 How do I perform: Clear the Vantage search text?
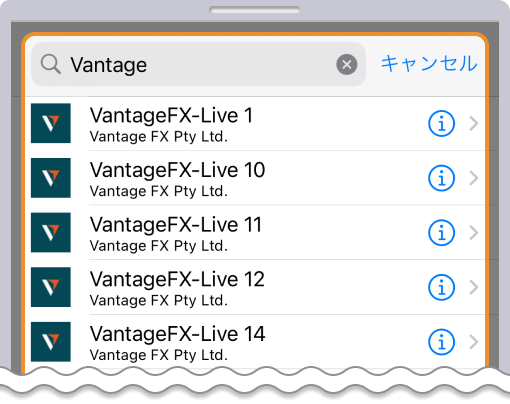click(347, 64)
